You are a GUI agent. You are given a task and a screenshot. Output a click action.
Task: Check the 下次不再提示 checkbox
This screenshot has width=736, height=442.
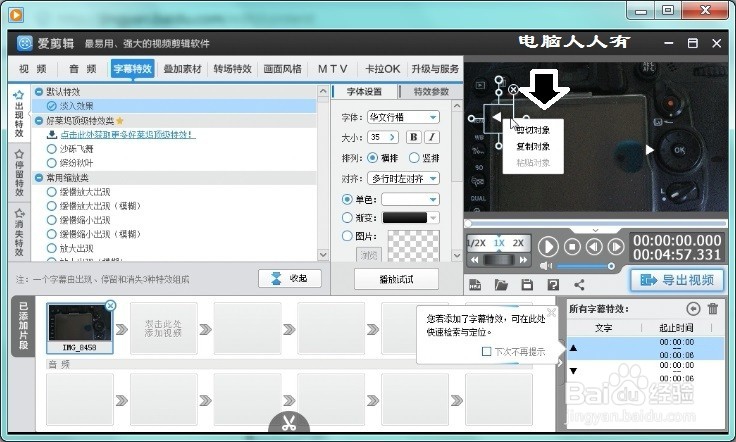pyautogui.click(x=487, y=351)
